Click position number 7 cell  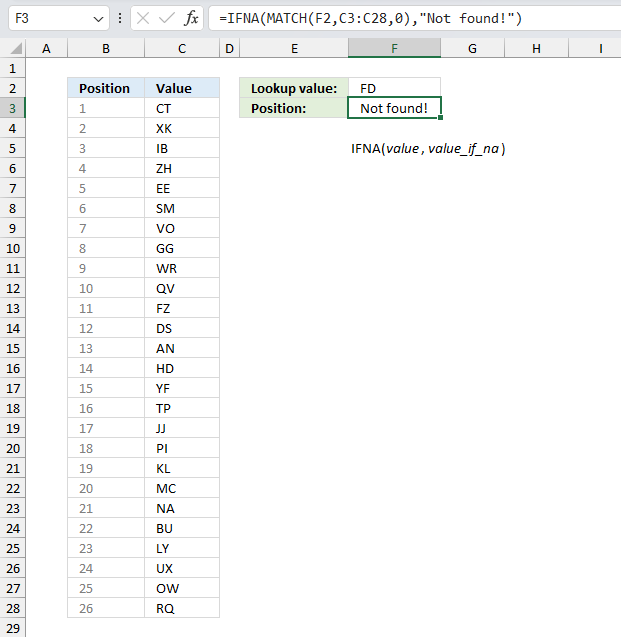[x=106, y=228]
